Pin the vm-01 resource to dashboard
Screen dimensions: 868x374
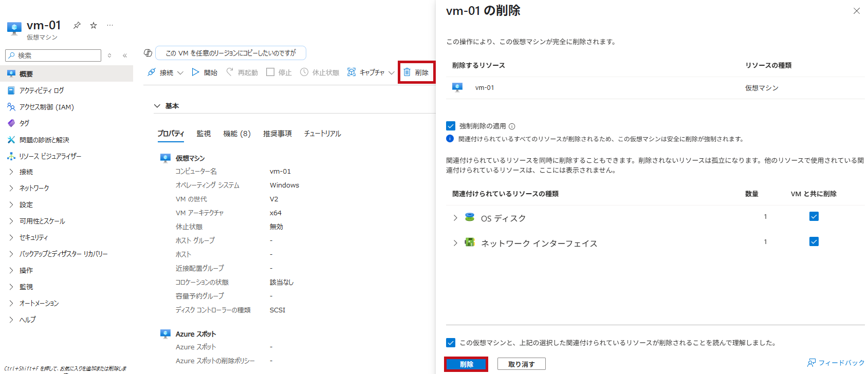pos(77,25)
